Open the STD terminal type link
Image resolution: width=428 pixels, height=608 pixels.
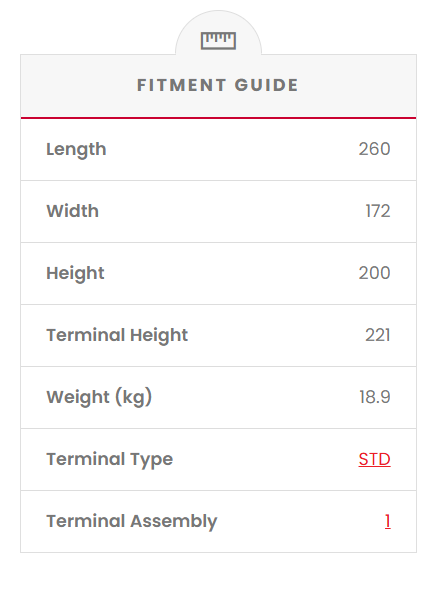pos(374,459)
